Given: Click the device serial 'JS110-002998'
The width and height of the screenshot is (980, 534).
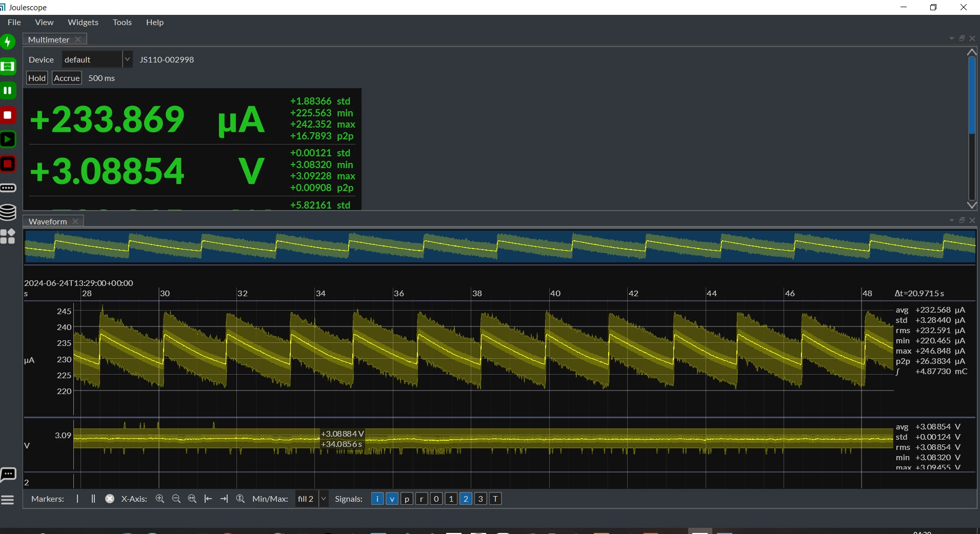Looking at the screenshot, I should pyautogui.click(x=167, y=59).
